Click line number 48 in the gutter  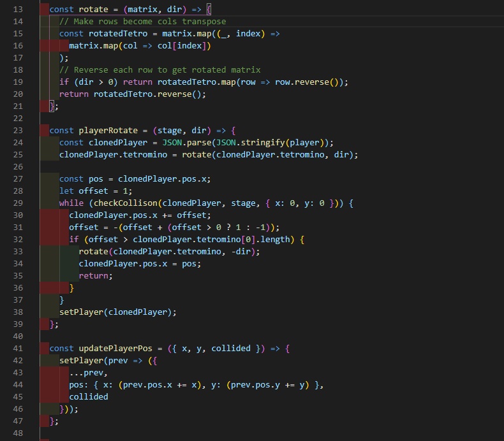pyautogui.click(x=18, y=433)
